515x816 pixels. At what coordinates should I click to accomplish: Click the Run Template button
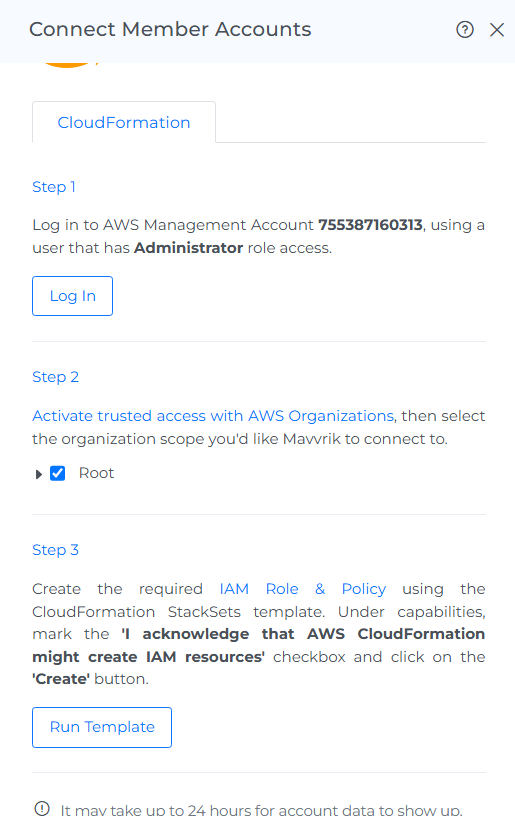point(102,727)
